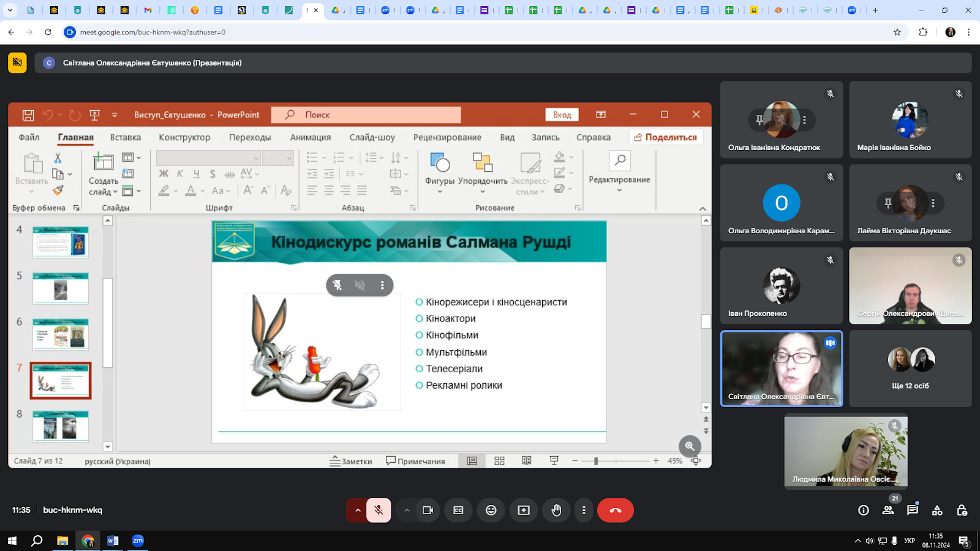Click the zoom magnifier on presentation

pos(690,446)
